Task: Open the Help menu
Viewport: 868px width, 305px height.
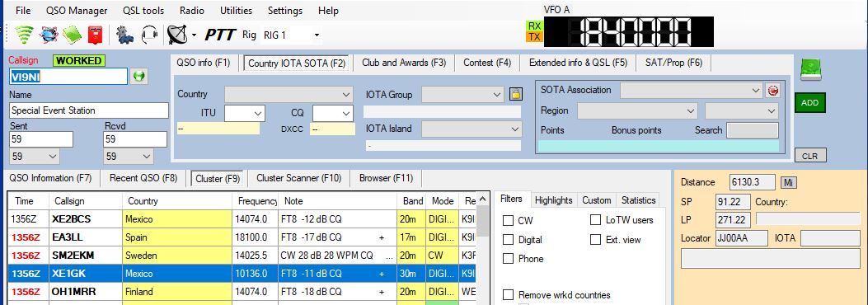Action: tap(328, 11)
